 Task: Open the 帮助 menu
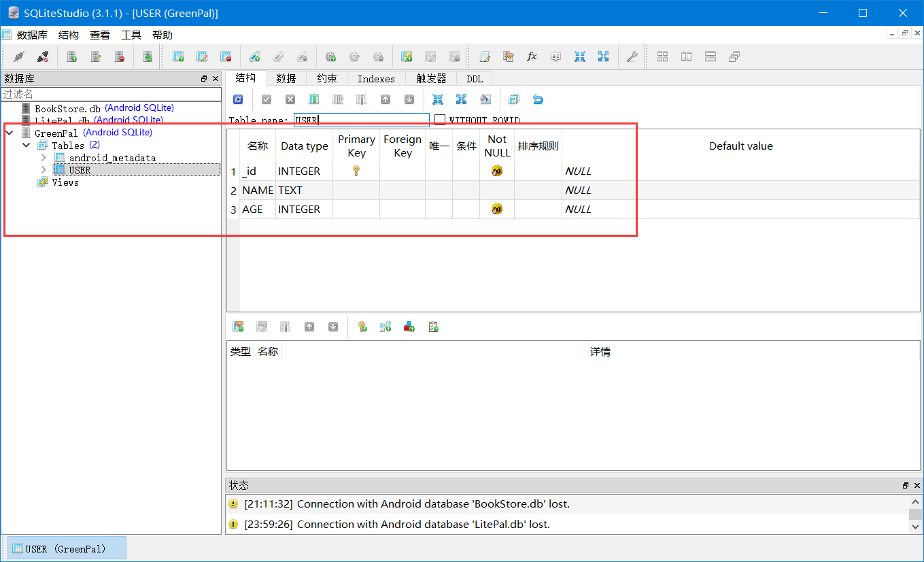[x=162, y=35]
